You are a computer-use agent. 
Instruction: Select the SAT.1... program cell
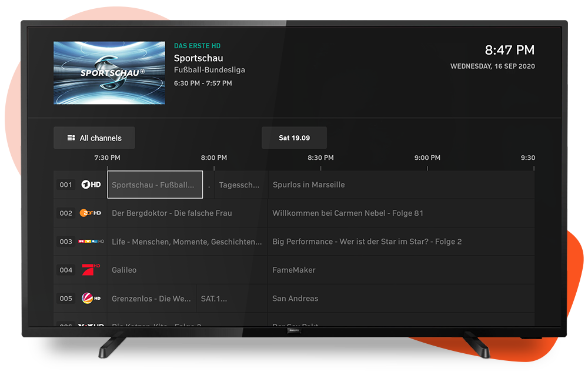pyautogui.click(x=232, y=299)
